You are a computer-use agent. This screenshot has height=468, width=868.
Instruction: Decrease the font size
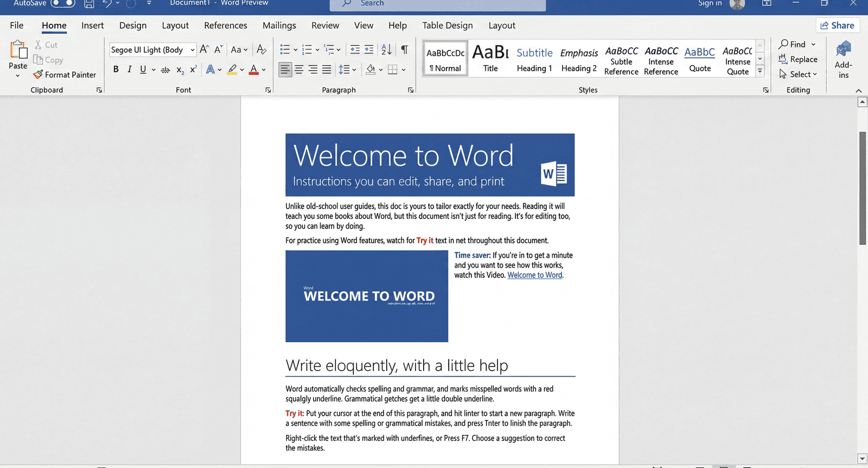218,49
